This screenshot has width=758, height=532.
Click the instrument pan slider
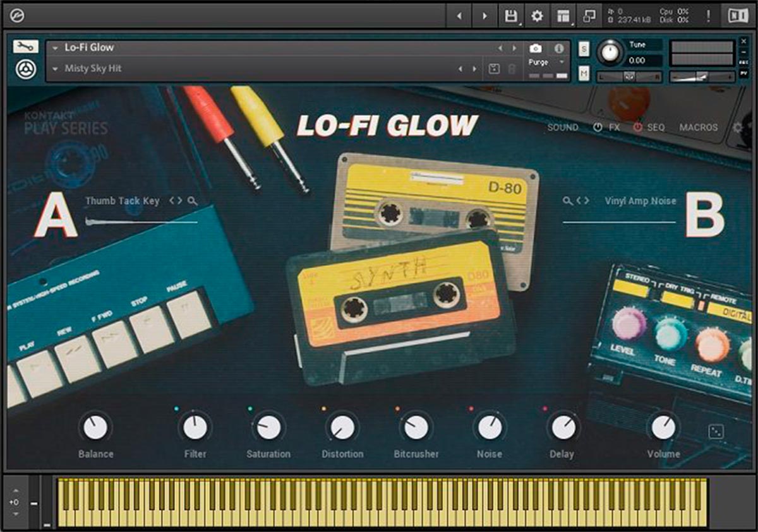(x=630, y=76)
